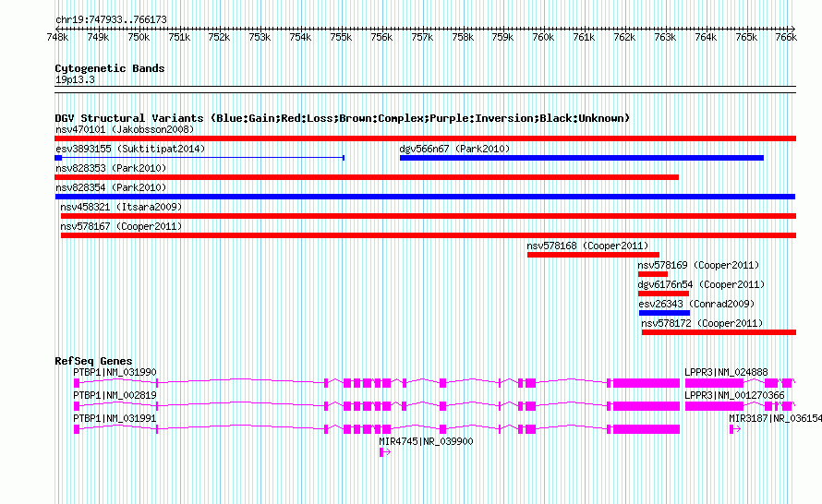The height and width of the screenshot is (504, 822).
Task: Click the 763k ruler tick label
Action: pos(665,37)
